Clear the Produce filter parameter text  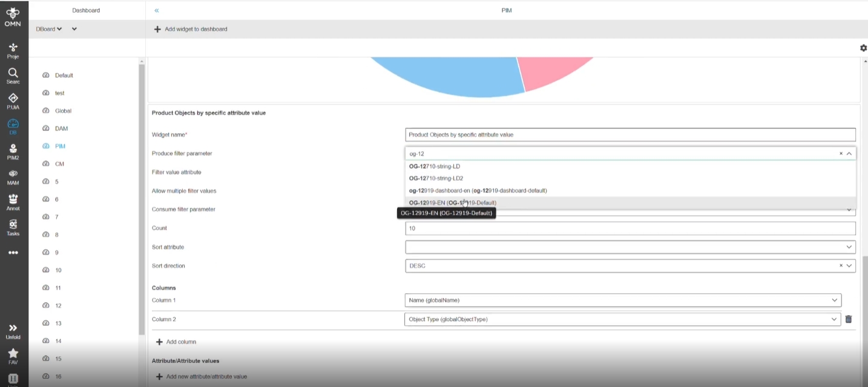click(x=841, y=154)
